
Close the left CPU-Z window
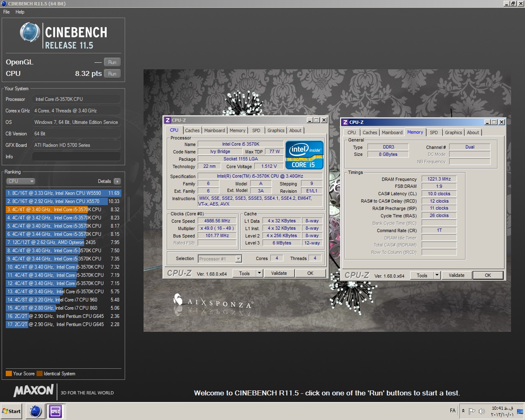[324, 120]
